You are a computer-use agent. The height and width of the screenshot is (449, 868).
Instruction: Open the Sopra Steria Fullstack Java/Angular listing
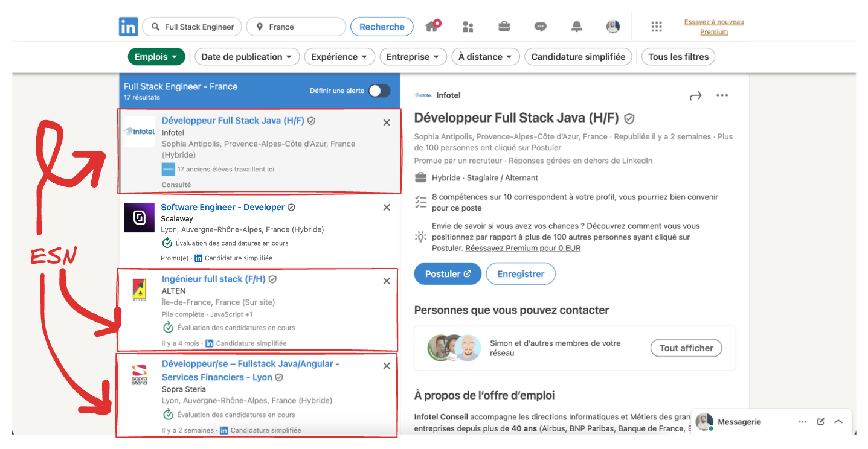[251, 370]
